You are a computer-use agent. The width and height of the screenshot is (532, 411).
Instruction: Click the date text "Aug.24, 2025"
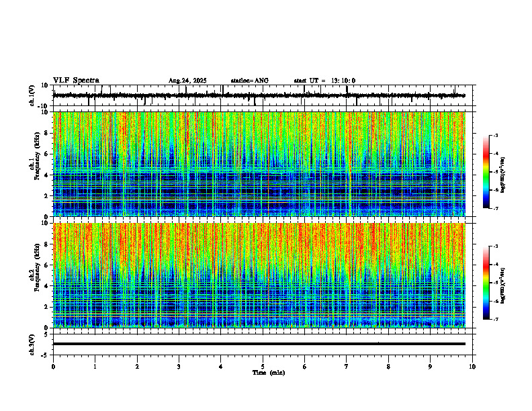[187, 81]
